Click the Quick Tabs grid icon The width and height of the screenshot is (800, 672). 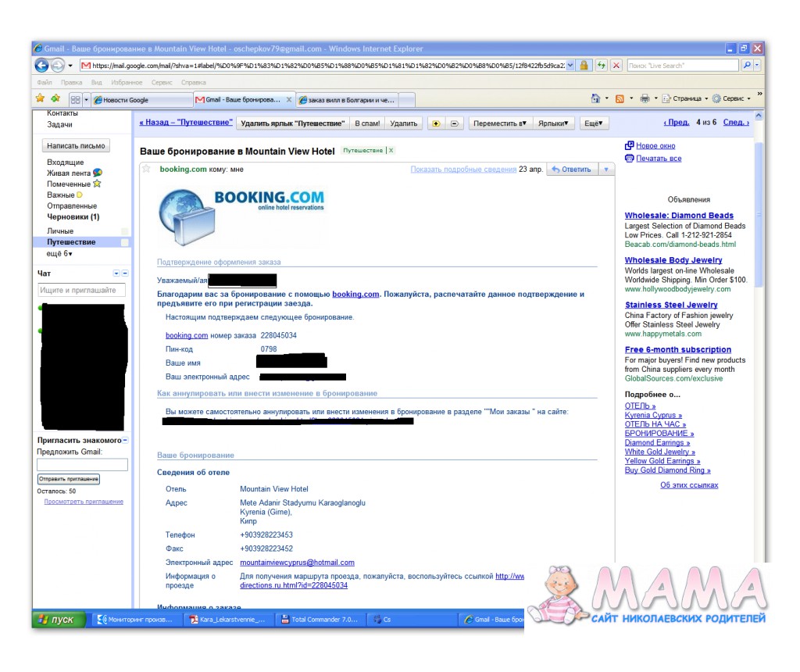point(75,99)
